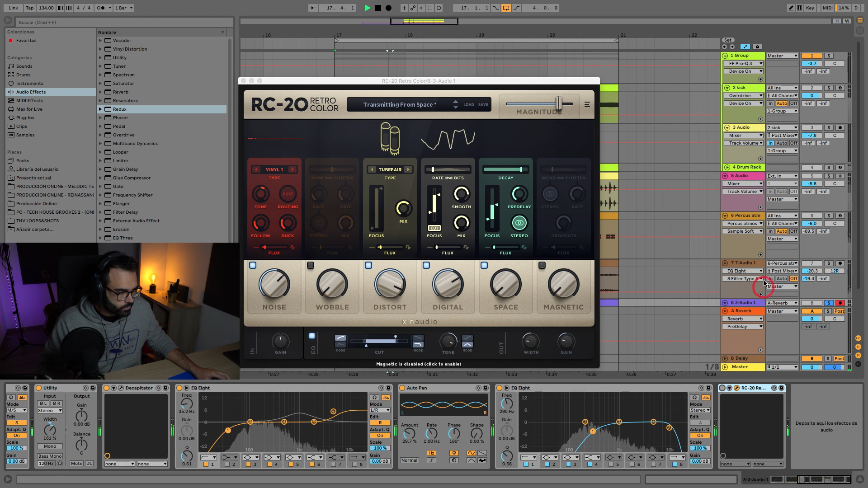Click the draw mode pencil icon

(791, 8)
